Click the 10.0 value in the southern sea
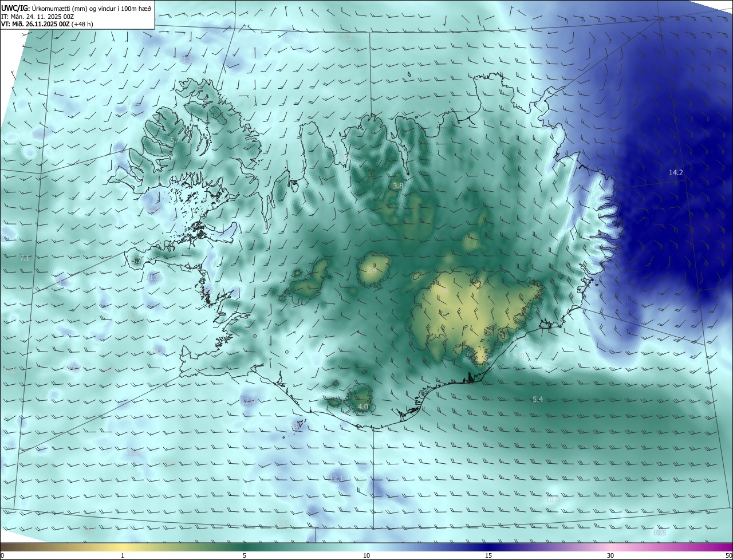 [x=553, y=500]
